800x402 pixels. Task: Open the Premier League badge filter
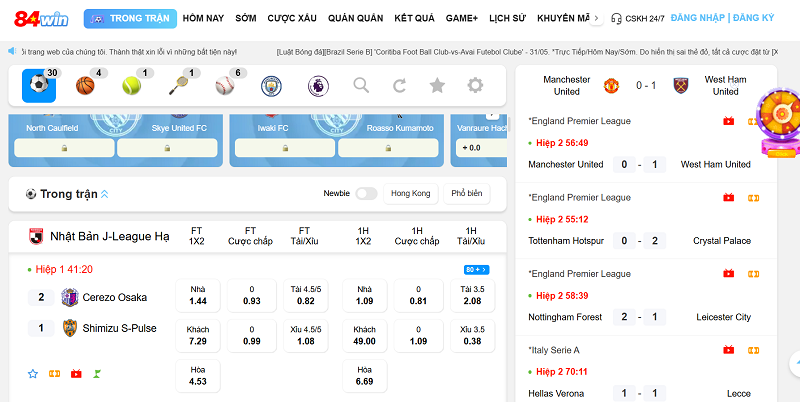(x=318, y=86)
